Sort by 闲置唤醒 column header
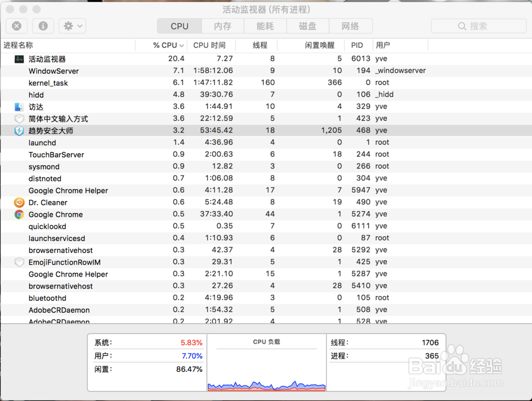Screen dimensions: 532x401 [x=311, y=45]
